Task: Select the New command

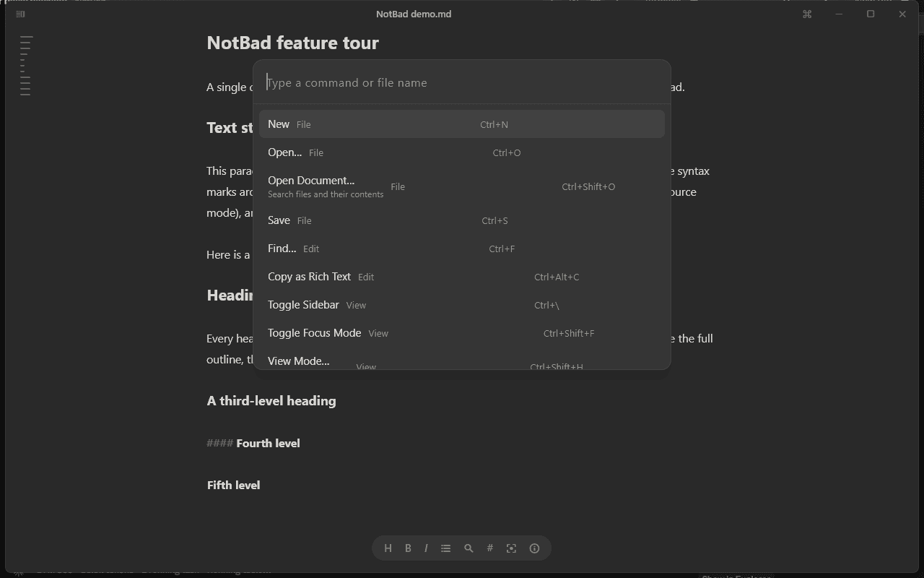Action: click(x=462, y=124)
